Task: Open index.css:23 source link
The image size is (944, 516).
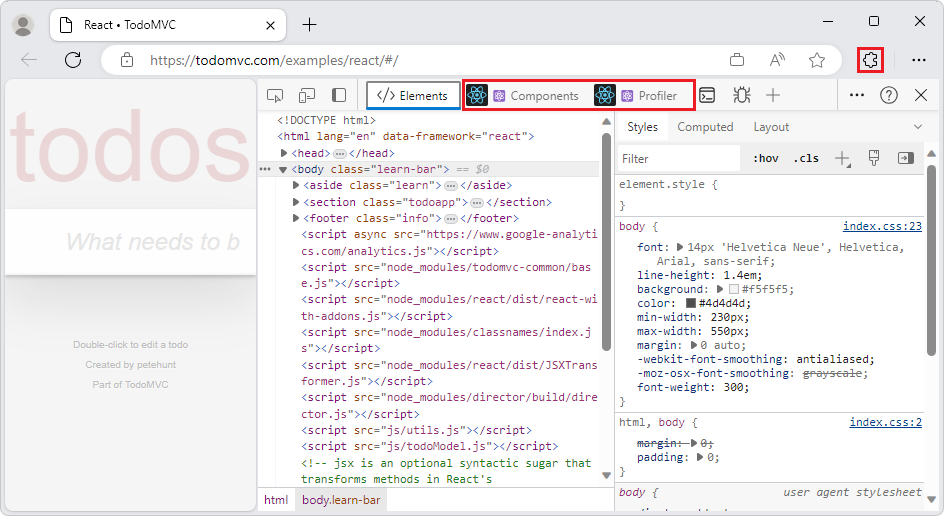Action: (882, 226)
